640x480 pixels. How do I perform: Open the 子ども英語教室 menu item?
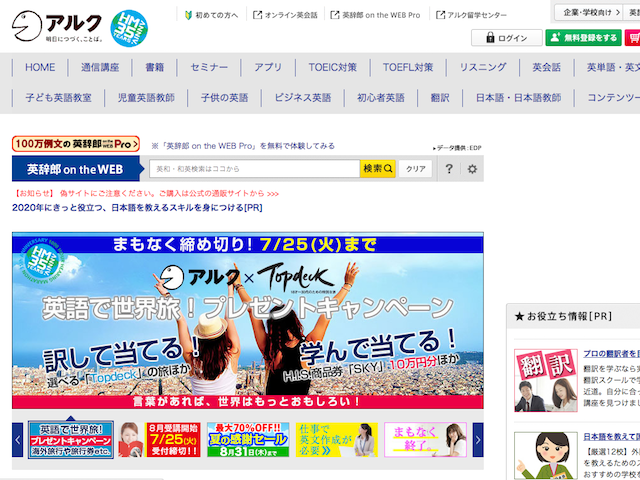pyautogui.click(x=58, y=98)
